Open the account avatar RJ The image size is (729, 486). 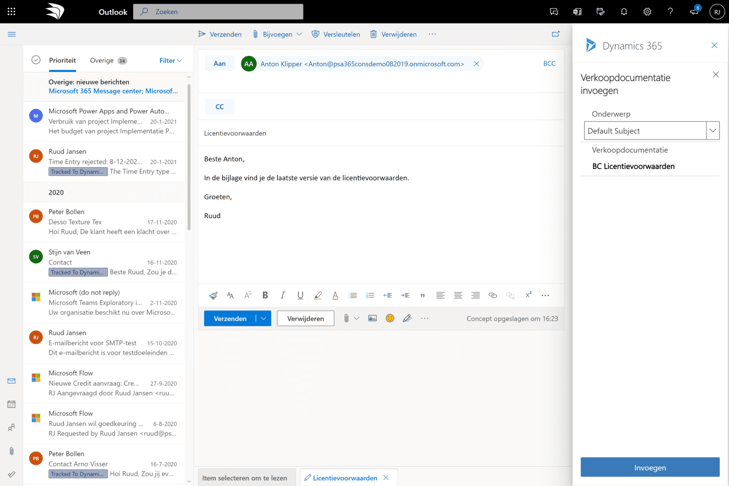(717, 12)
